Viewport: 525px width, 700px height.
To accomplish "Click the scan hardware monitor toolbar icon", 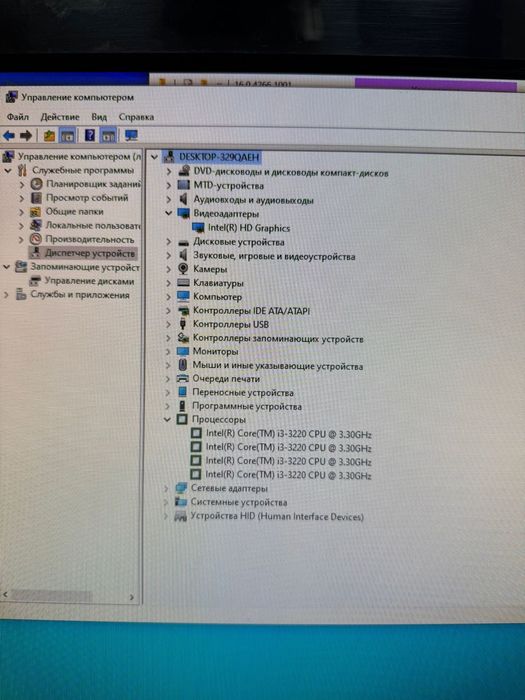I will point(131,135).
